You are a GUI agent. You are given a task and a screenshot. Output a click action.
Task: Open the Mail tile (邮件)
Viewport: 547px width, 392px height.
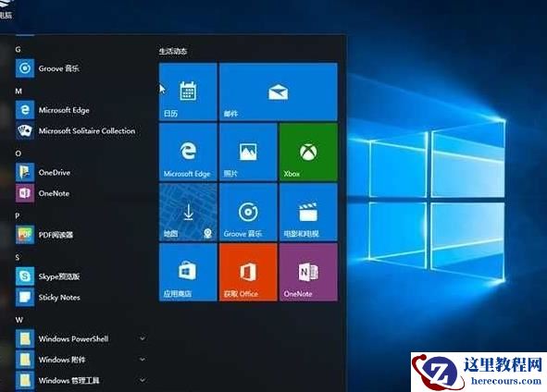(x=279, y=92)
